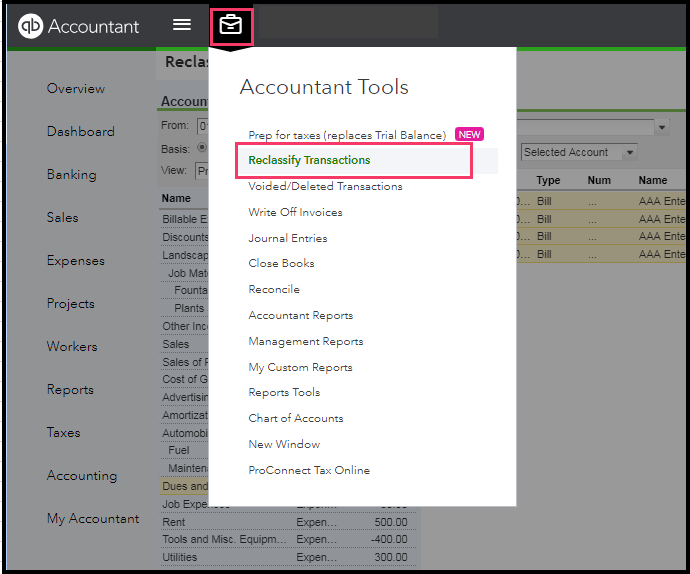The image size is (690, 574).
Task: Select the Basis radio button
Action: (x=202, y=147)
